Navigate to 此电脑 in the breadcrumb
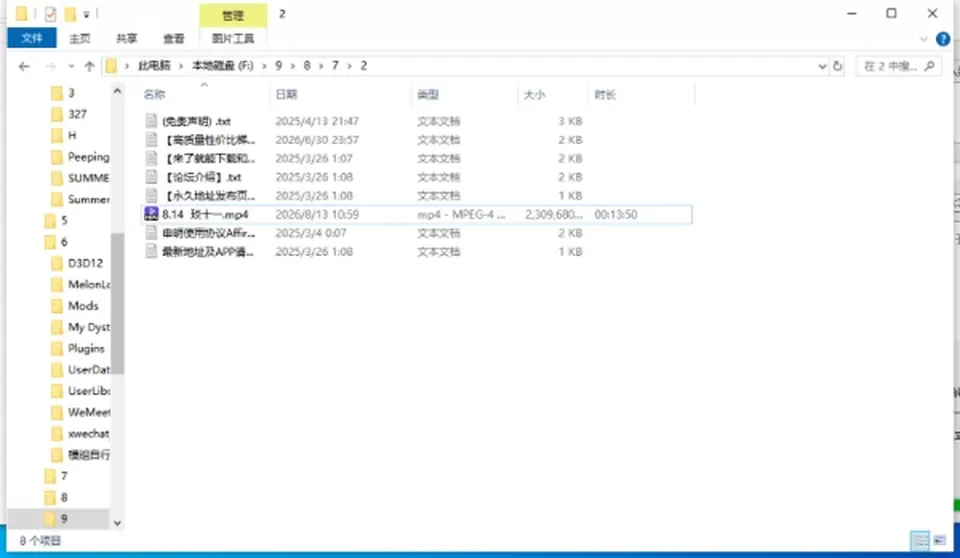The width and height of the screenshot is (960, 558). point(154,66)
